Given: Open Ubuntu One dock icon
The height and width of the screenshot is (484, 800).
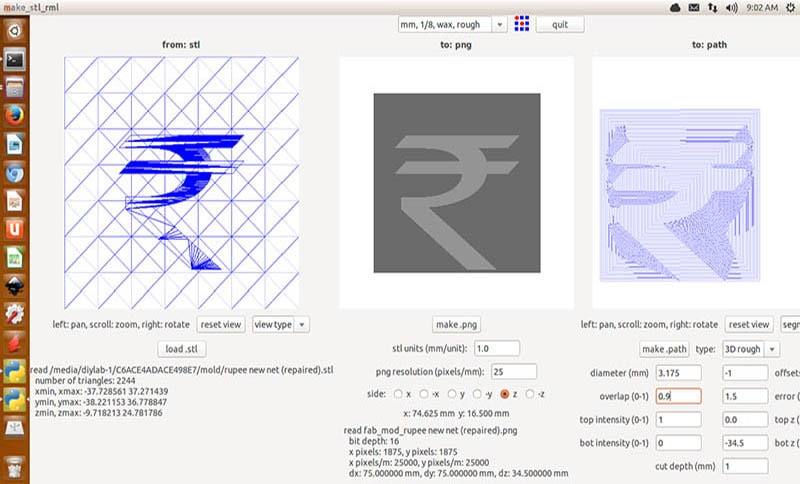Looking at the screenshot, I should point(14,230).
